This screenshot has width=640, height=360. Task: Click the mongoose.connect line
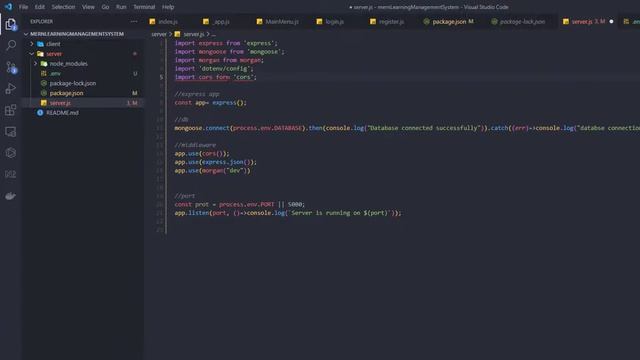pyautogui.click(x=407, y=128)
